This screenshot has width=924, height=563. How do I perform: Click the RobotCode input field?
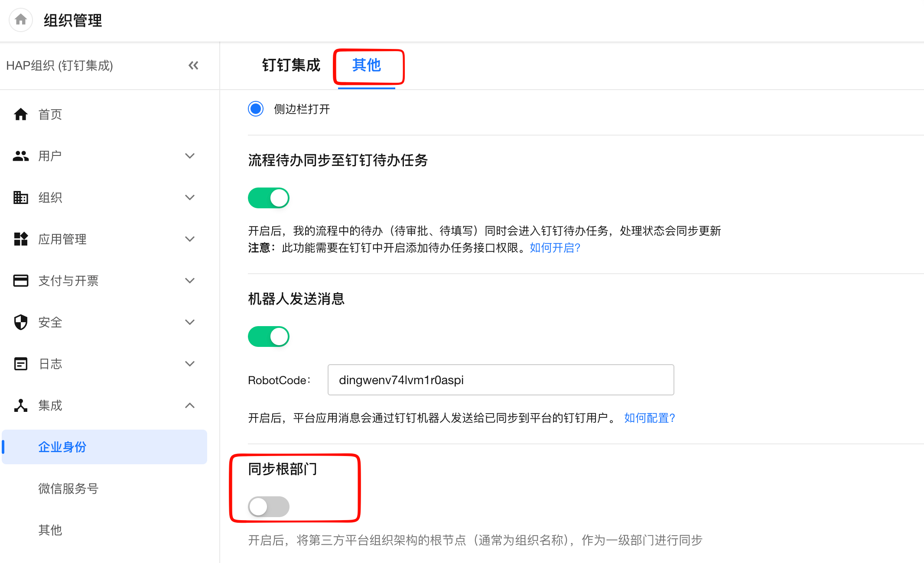pyautogui.click(x=501, y=380)
